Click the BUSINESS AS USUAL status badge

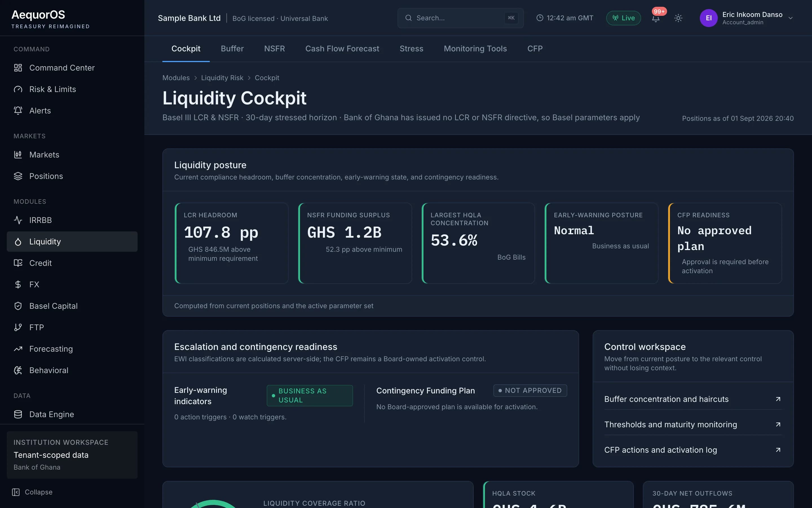coord(310,395)
